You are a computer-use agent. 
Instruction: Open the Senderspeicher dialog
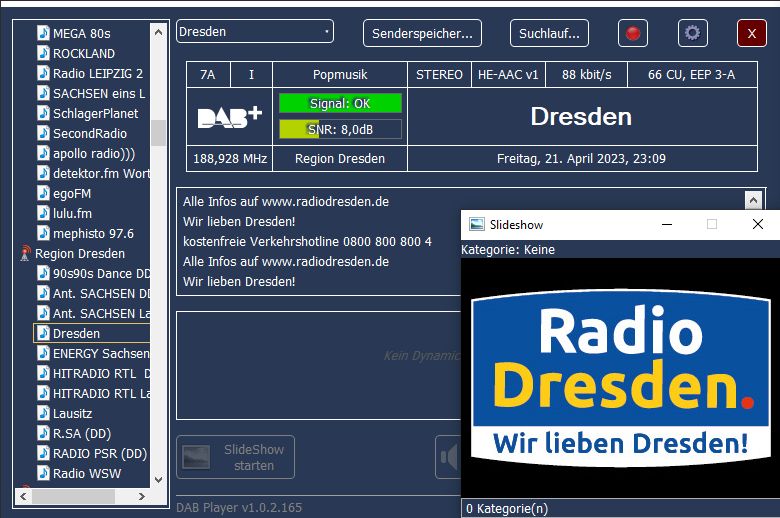point(422,33)
